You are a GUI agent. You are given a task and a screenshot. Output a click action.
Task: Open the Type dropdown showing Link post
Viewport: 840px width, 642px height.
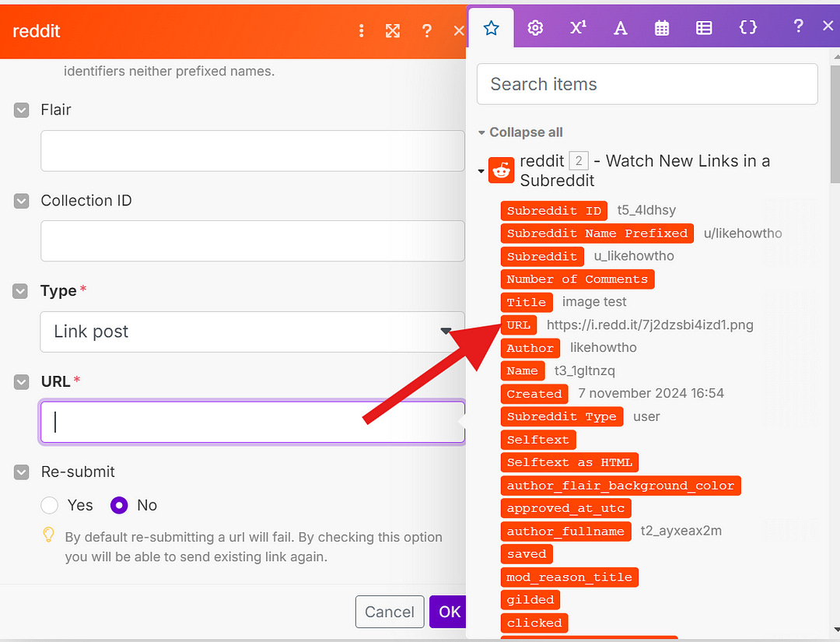coord(252,332)
